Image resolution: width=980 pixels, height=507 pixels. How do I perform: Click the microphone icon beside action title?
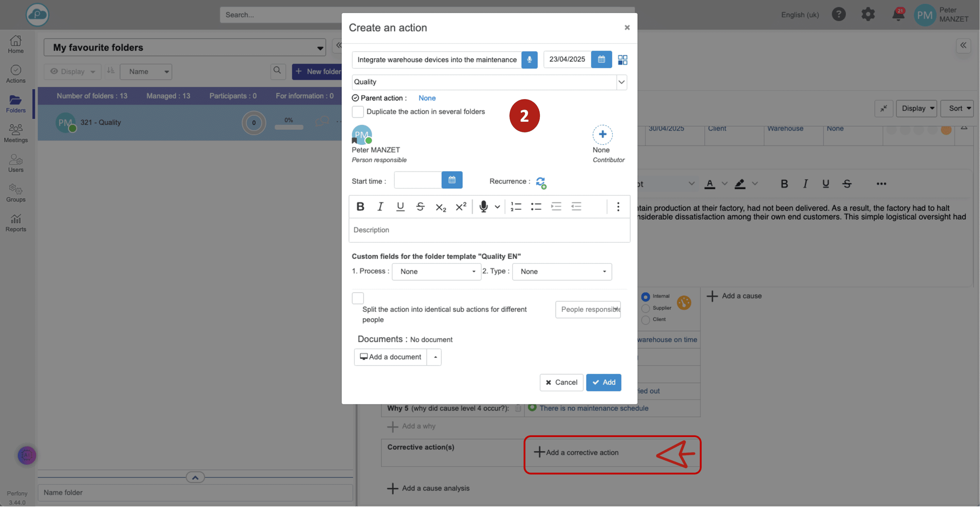[529, 60]
